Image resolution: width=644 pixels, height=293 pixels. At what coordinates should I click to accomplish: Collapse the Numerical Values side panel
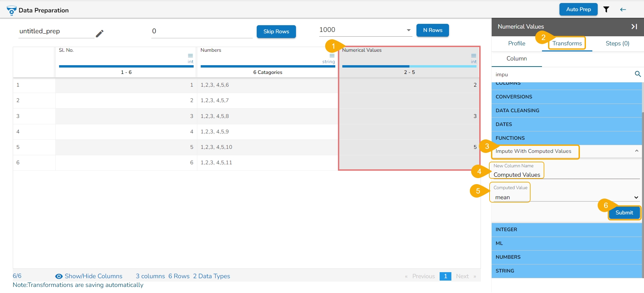pos(634,27)
